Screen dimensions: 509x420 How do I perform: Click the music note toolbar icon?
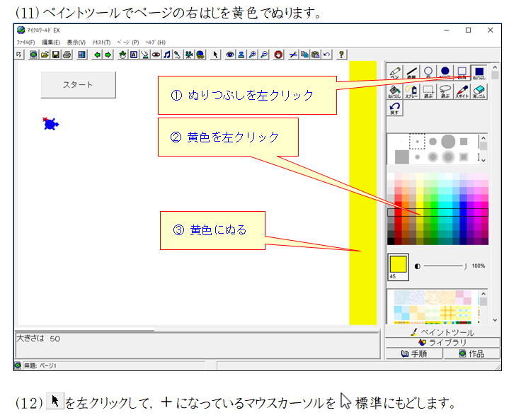click(x=167, y=55)
